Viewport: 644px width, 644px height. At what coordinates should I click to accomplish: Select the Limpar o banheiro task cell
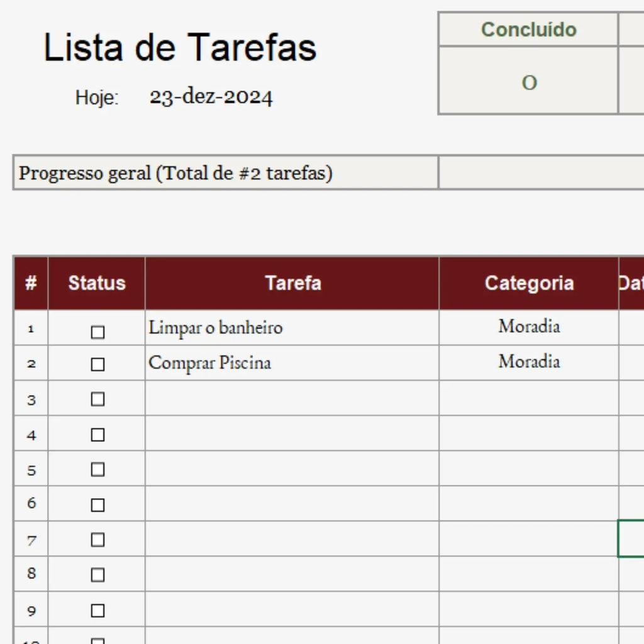(x=292, y=327)
